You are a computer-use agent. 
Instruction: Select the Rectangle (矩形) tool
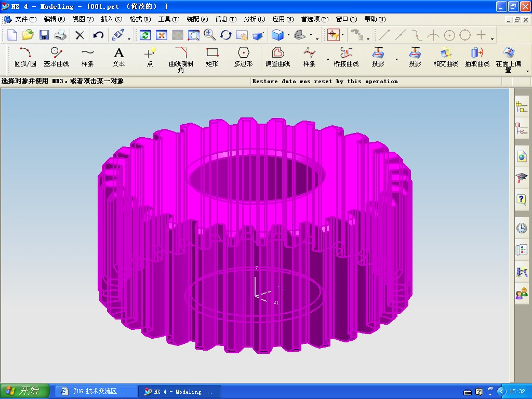pos(212,57)
